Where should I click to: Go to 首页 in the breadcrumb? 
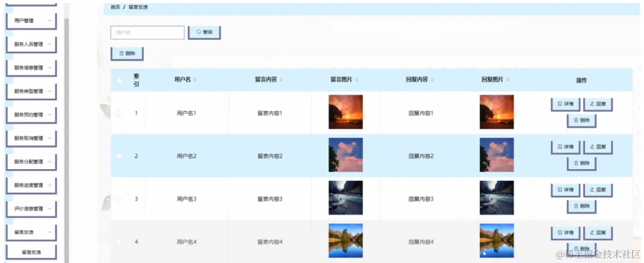(x=115, y=8)
